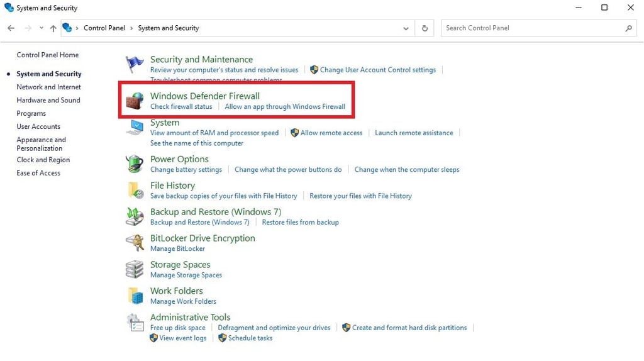Click the Power Options battery icon
Image resolution: width=644 pixels, height=361 pixels.
click(x=135, y=164)
